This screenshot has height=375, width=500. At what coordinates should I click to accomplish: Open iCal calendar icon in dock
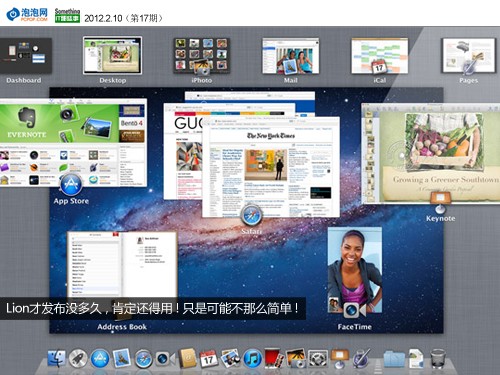pos(209,359)
